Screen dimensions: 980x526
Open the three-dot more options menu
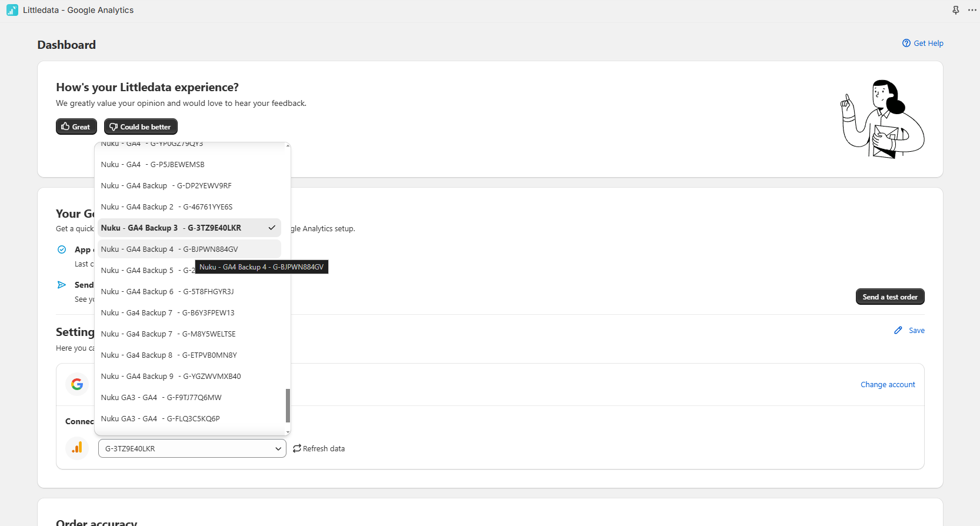(972, 10)
